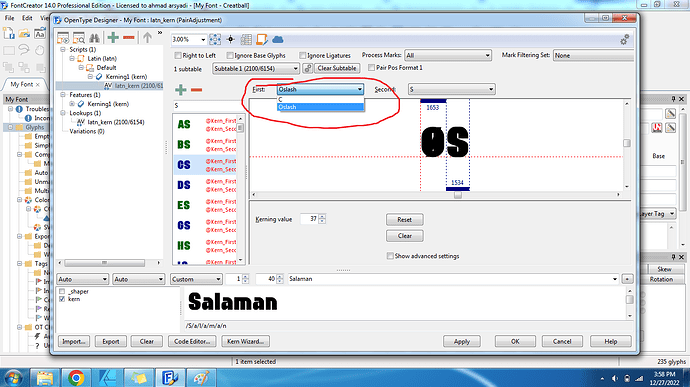Click the Apply button

click(x=462, y=341)
